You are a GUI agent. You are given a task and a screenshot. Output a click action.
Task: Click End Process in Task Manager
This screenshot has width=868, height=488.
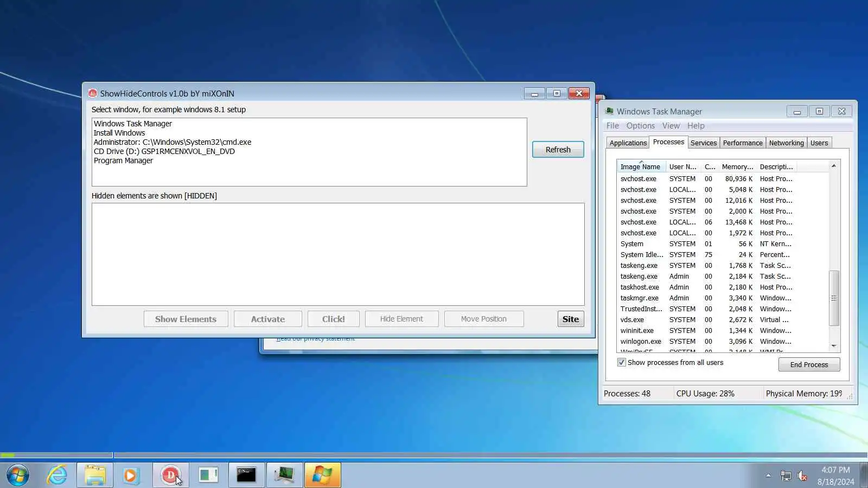click(x=809, y=364)
